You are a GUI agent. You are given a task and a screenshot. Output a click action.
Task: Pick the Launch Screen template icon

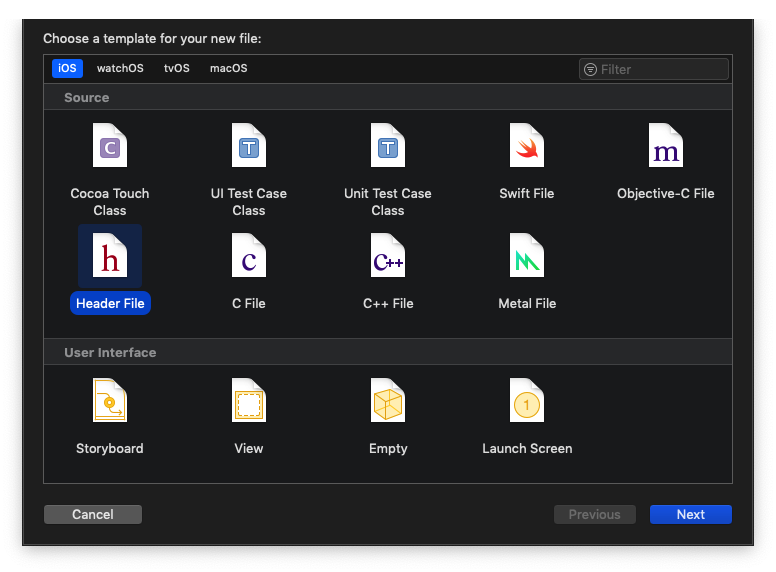click(527, 401)
